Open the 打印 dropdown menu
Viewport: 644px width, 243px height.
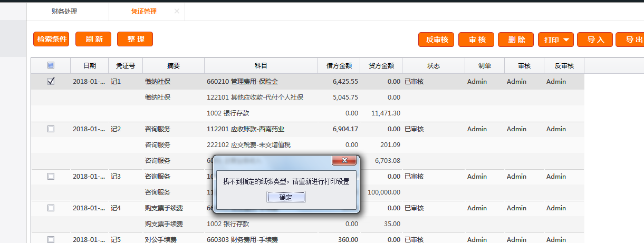(555, 40)
